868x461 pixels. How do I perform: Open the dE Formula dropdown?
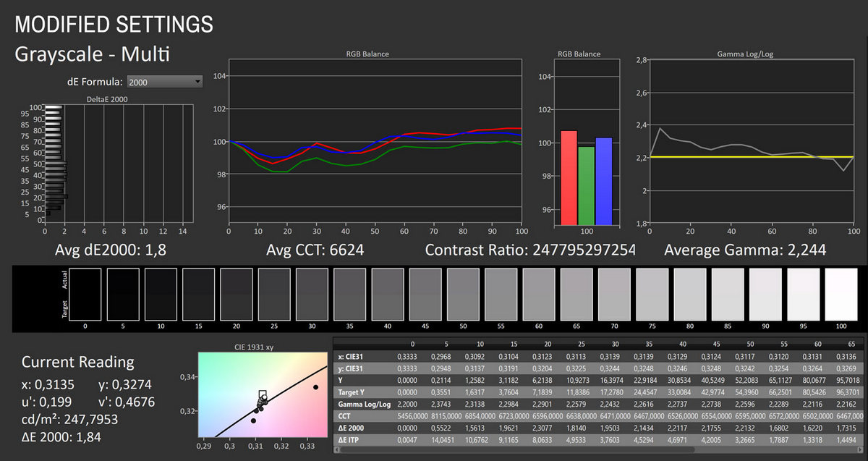click(163, 82)
